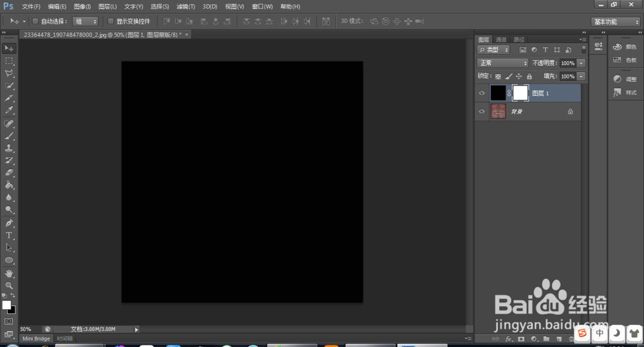Select the Horizontal Type tool
The image size is (644, 347).
tap(8, 235)
